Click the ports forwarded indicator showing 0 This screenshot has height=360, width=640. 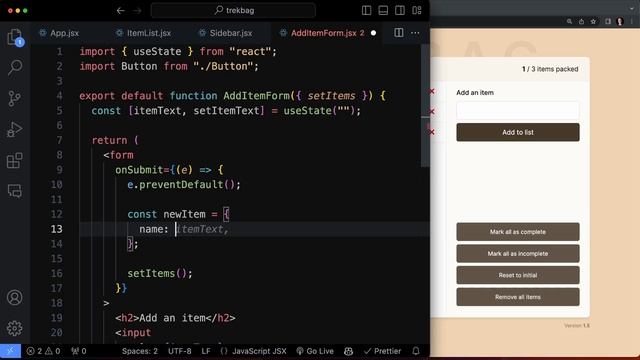[x=79, y=351]
